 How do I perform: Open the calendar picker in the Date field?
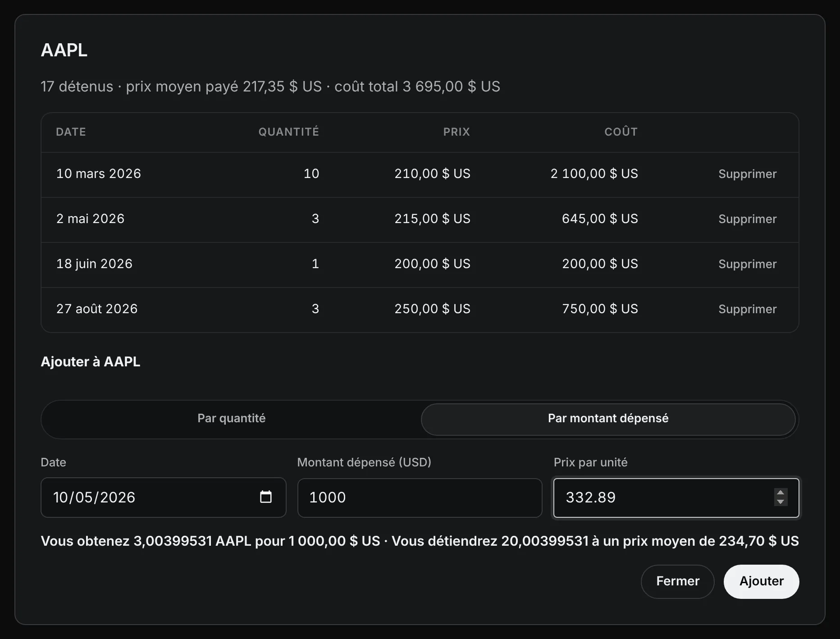tap(266, 497)
